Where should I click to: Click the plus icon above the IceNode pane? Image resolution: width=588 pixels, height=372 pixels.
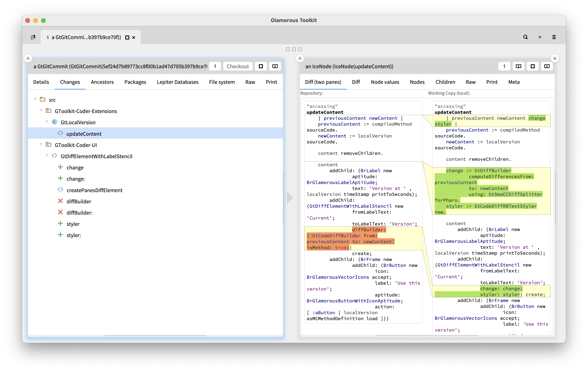pos(300,58)
